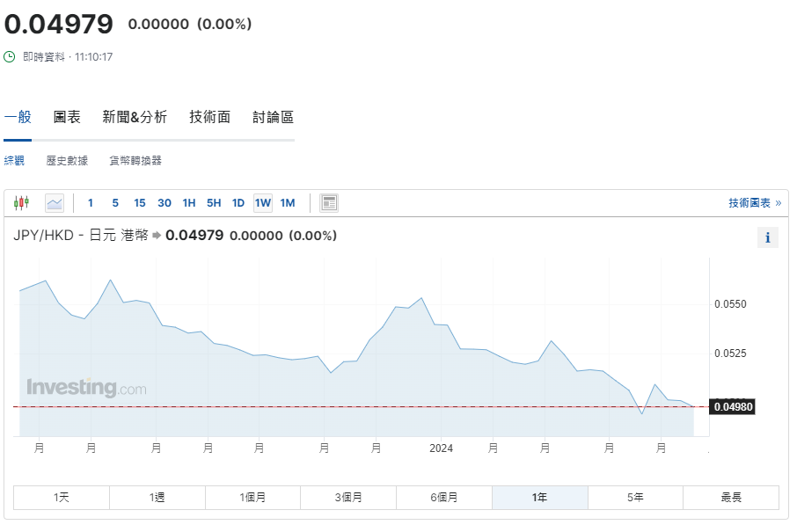The height and width of the screenshot is (532, 797).
Task: Go to the 新聞&分析 tab
Action: (135, 117)
